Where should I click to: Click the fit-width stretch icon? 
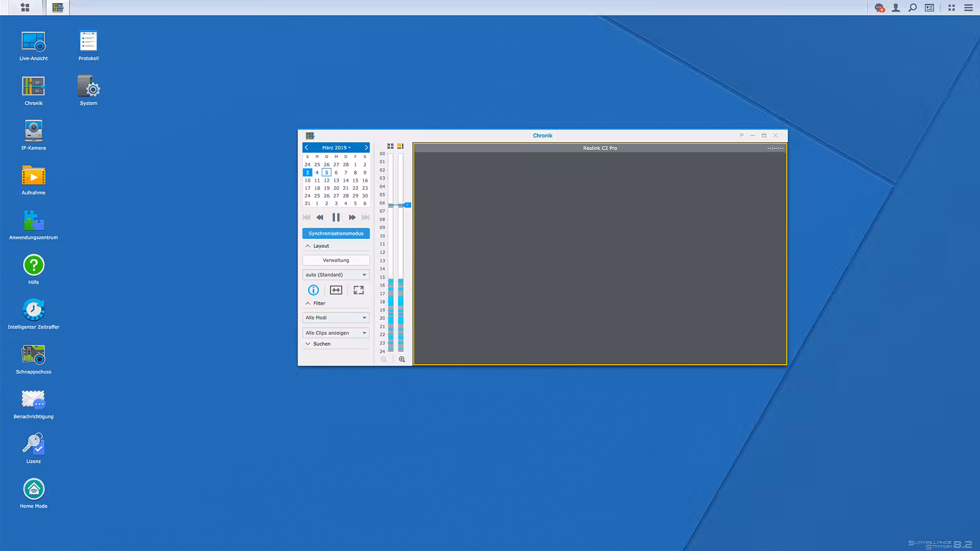click(336, 290)
